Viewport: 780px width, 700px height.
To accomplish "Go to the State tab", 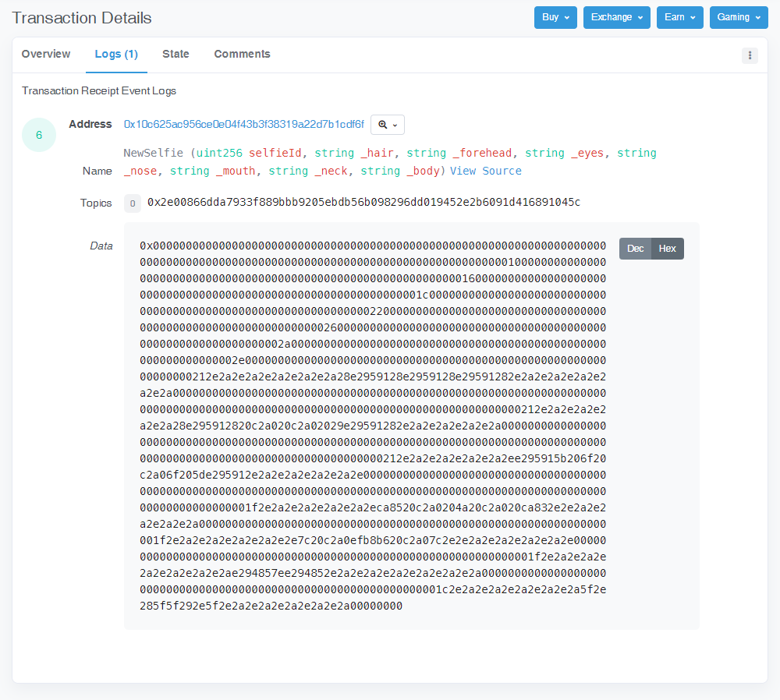I will click(x=175, y=55).
